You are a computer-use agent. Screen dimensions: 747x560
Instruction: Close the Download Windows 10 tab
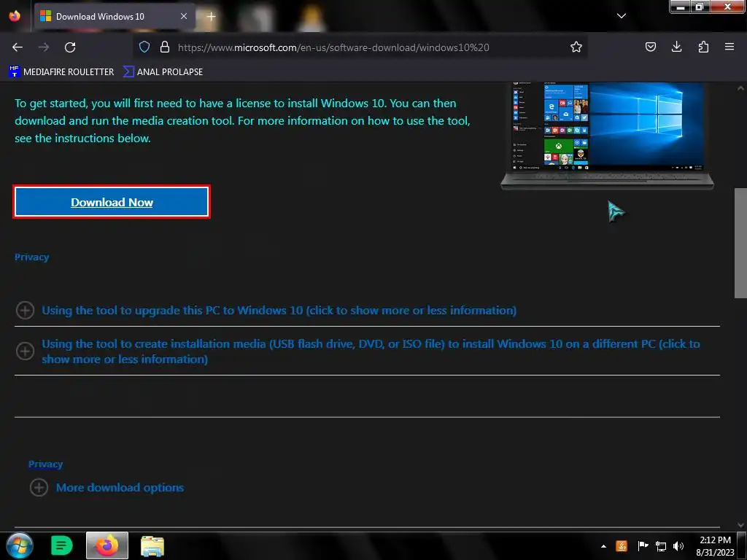click(183, 16)
